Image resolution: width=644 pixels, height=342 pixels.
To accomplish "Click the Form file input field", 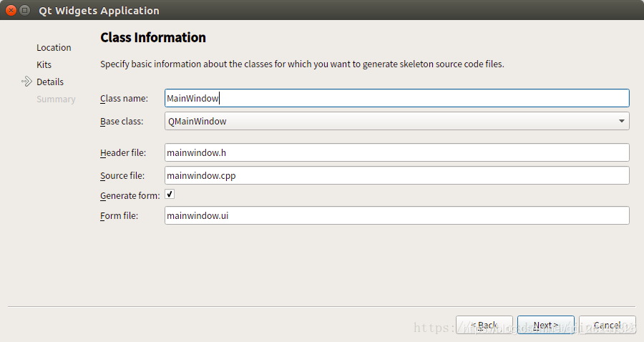I will pyautogui.click(x=396, y=215).
